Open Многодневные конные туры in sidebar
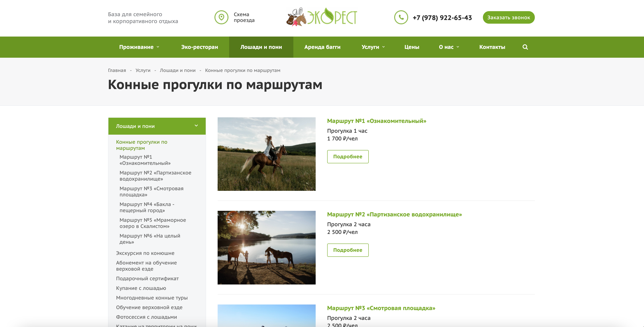Image resolution: width=644 pixels, height=327 pixels. [x=152, y=298]
